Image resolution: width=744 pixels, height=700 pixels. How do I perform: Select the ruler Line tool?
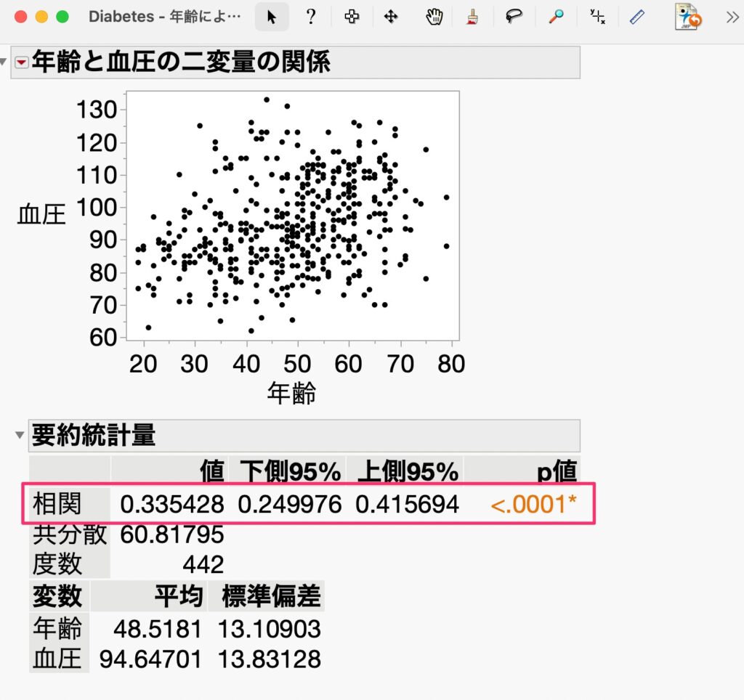(x=638, y=17)
